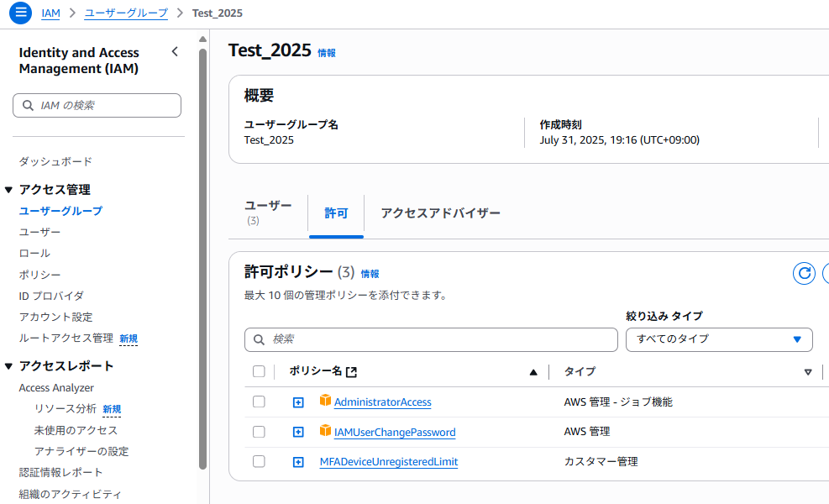Screen dimensions: 829x504
Task: Open アカウント設定 in the sidebar
Action: 56,317
